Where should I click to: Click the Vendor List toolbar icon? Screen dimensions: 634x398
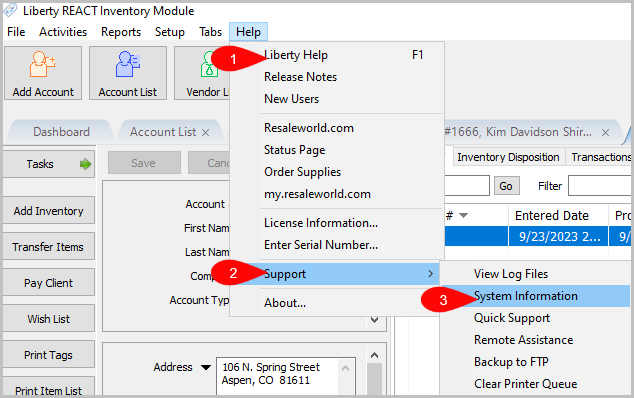[202, 73]
